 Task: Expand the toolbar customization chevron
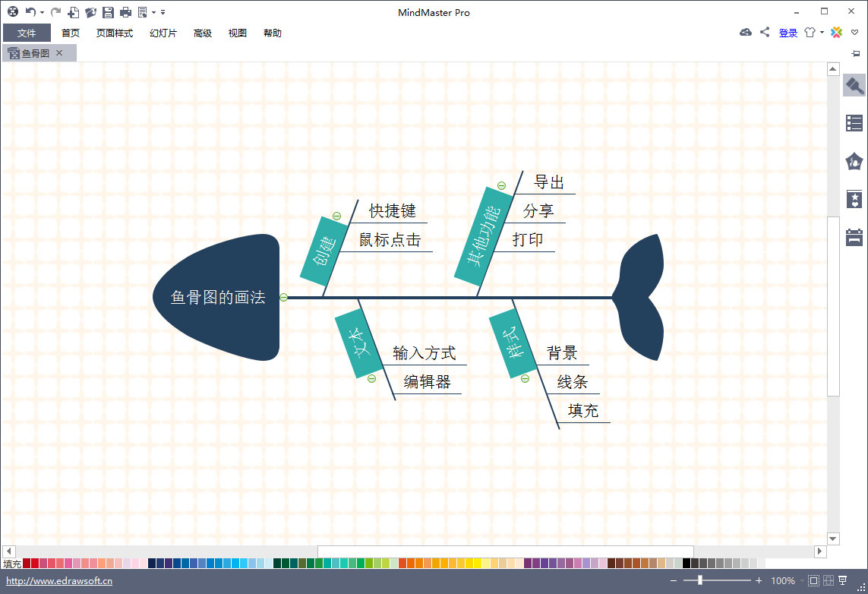(163, 11)
